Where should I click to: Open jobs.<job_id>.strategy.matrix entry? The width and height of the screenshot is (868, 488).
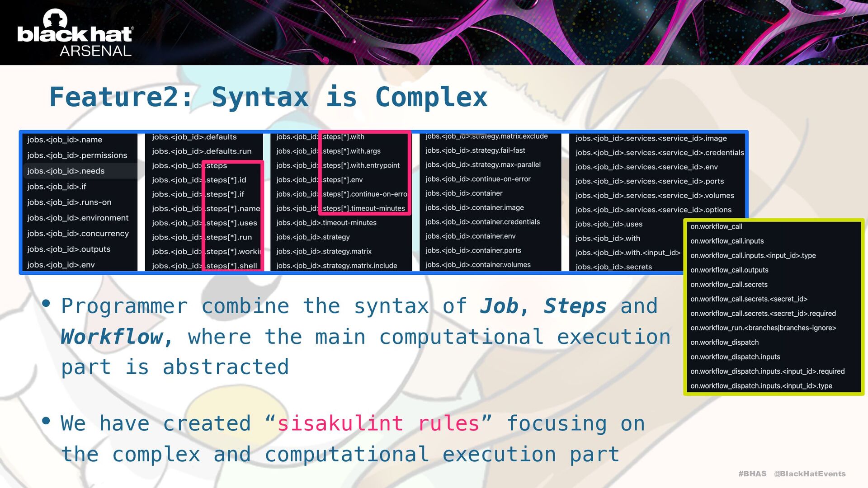point(324,251)
